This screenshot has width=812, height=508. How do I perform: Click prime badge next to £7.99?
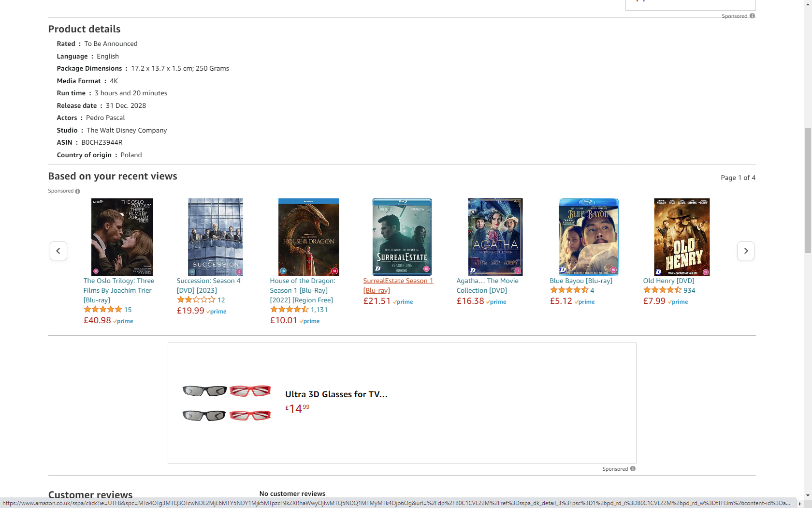[x=678, y=302]
